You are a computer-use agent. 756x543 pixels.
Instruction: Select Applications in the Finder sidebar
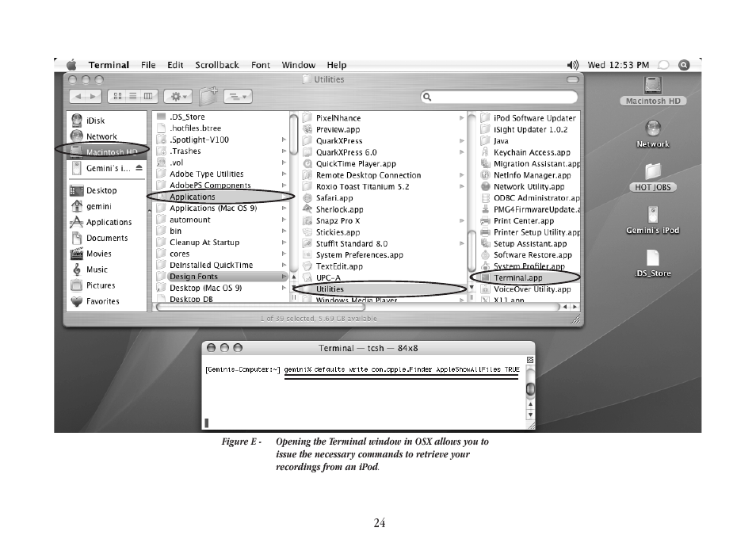coord(109,222)
